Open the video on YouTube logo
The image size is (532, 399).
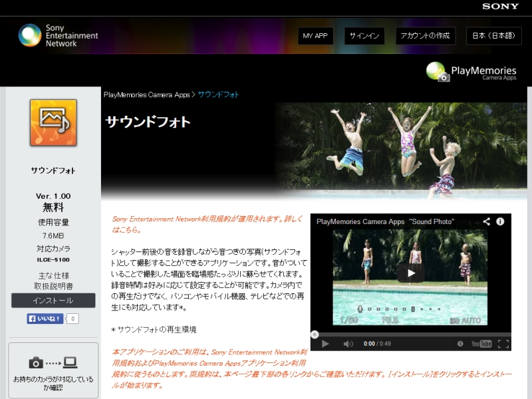pyautogui.click(x=481, y=344)
